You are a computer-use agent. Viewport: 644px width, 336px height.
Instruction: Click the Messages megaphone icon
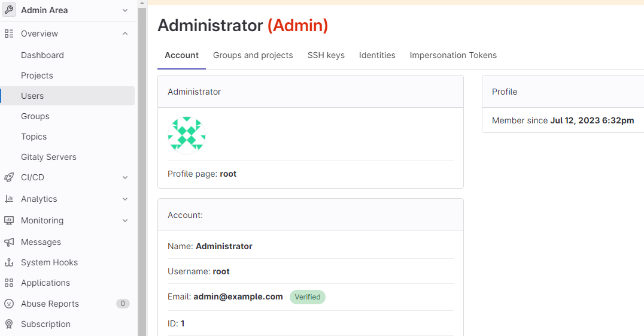click(9, 242)
